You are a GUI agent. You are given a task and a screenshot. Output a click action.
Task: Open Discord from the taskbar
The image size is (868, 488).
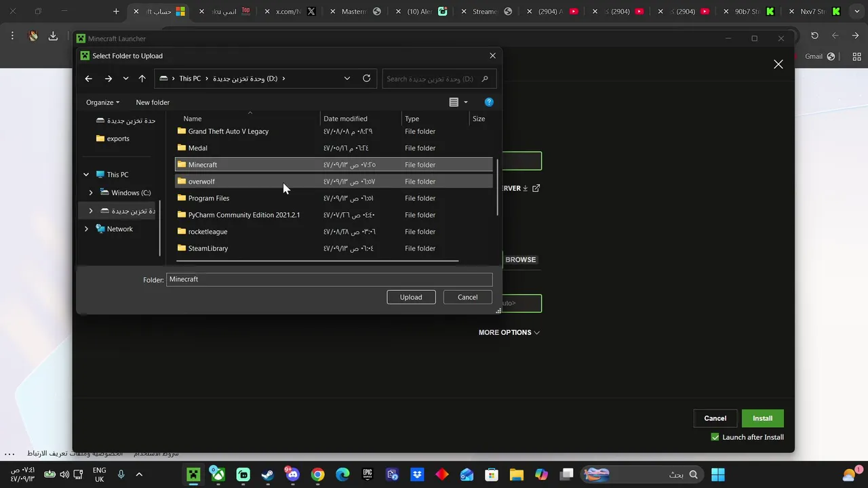292,474
